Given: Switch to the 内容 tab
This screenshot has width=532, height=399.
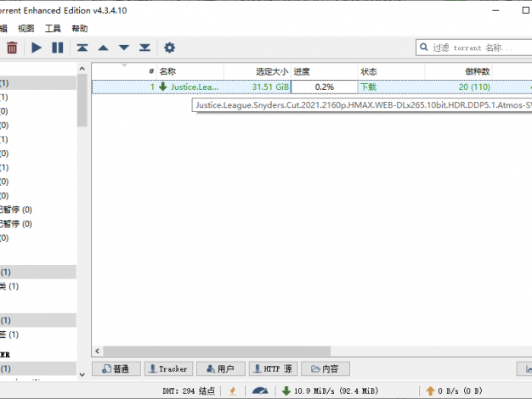Looking at the screenshot, I should tap(325, 368).
